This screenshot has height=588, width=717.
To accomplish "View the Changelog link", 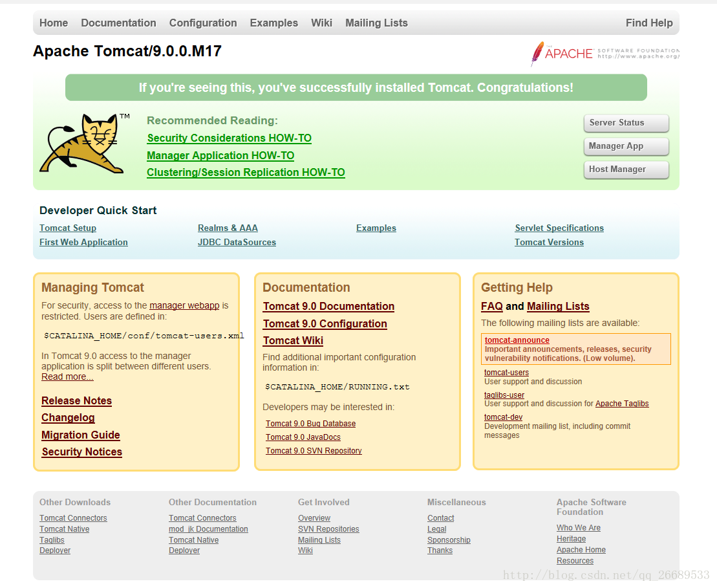I will coord(68,418).
